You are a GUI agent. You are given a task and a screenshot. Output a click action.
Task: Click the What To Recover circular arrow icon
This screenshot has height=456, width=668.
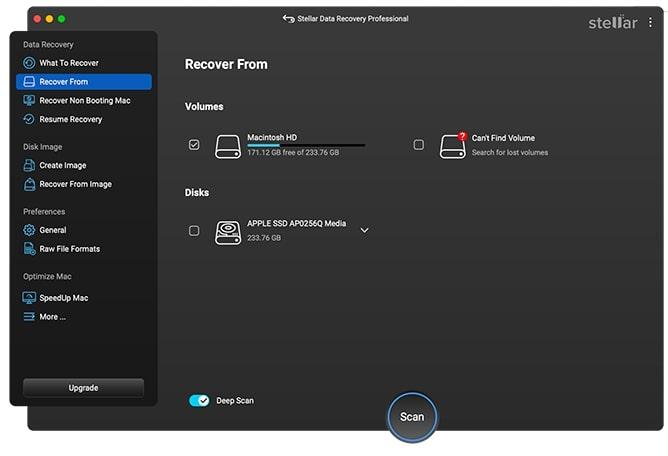[29, 63]
